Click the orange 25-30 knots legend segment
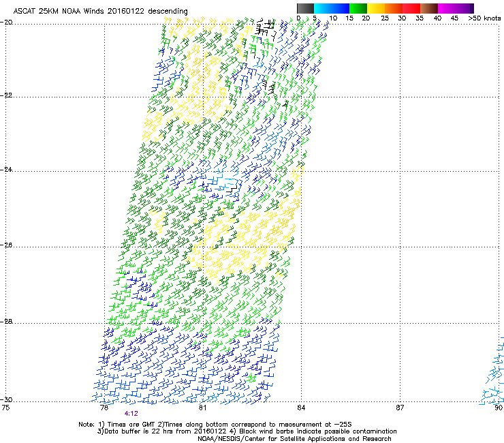Image resolution: width=504 pixels, height=443 pixels. (394, 8)
